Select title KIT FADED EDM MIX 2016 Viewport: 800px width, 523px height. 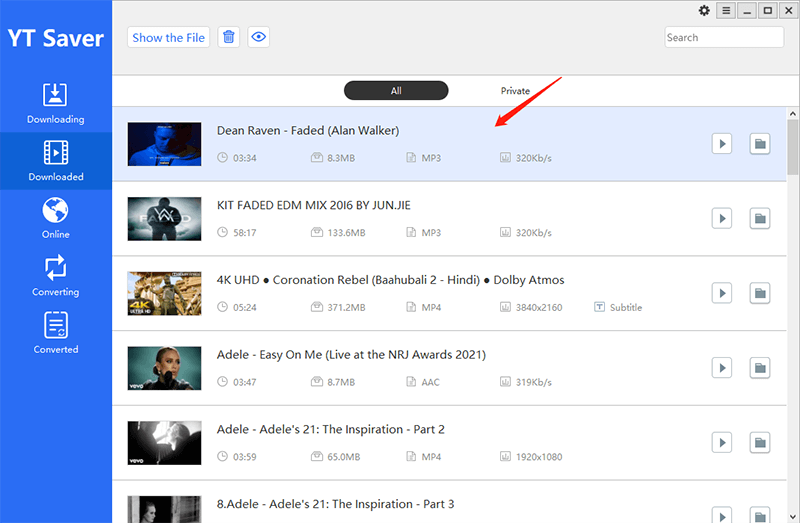(313, 205)
